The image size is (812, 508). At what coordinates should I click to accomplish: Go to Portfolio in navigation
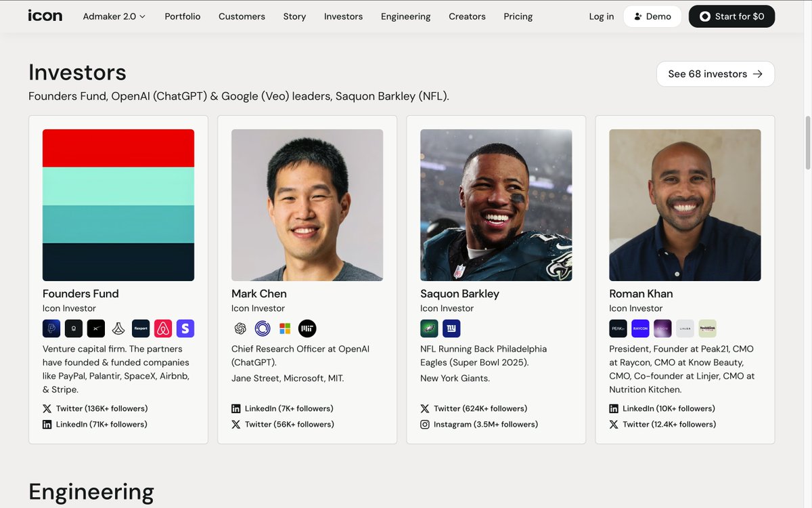click(183, 16)
